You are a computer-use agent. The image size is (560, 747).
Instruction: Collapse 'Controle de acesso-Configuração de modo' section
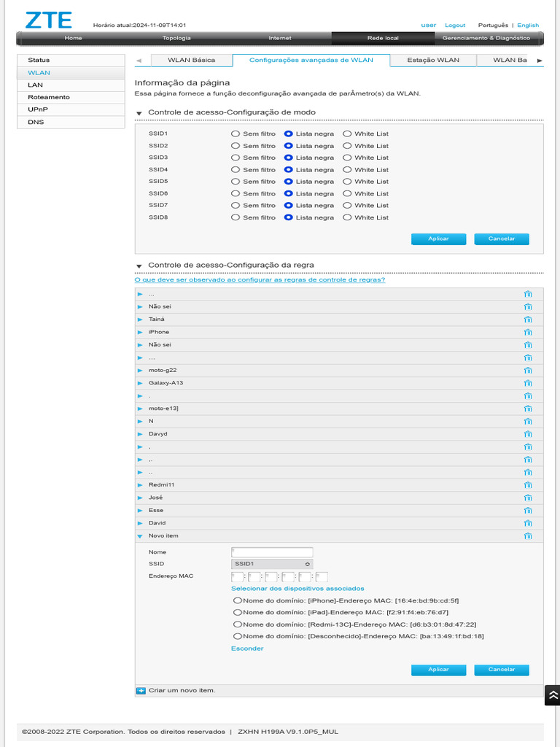tap(139, 113)
